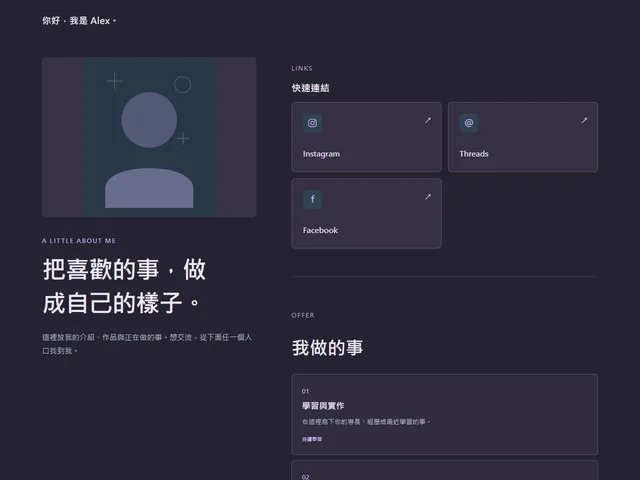Click the 02 number on second offer card

tap(305, 477)
